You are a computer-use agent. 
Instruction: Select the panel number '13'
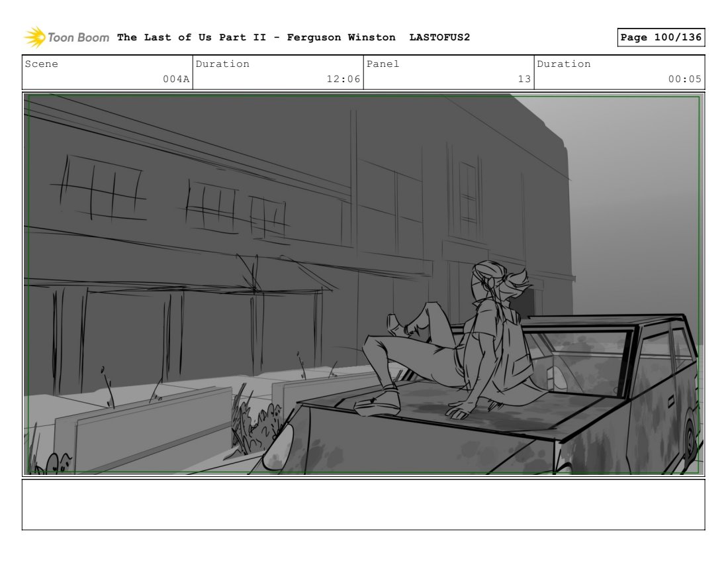[x=524, y=79]
